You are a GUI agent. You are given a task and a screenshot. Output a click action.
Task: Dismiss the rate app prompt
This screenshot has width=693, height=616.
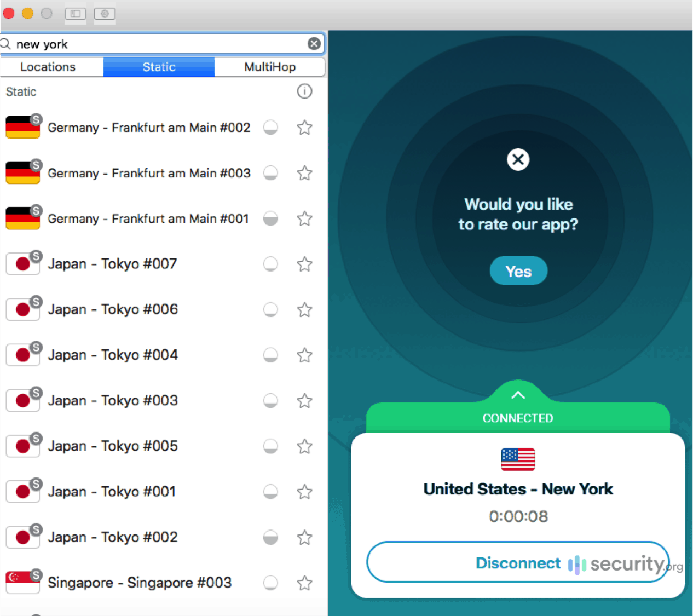(518, 159)
